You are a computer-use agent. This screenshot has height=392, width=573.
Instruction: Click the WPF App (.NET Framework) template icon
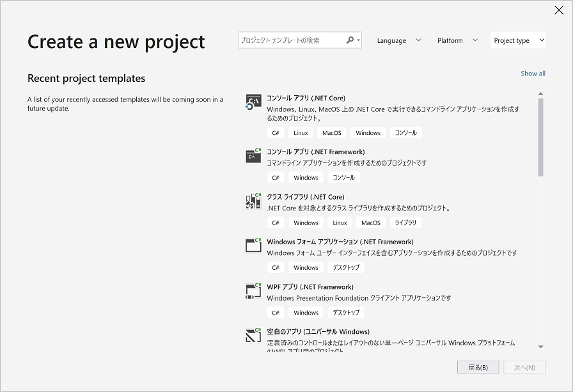tap(253, 291)
